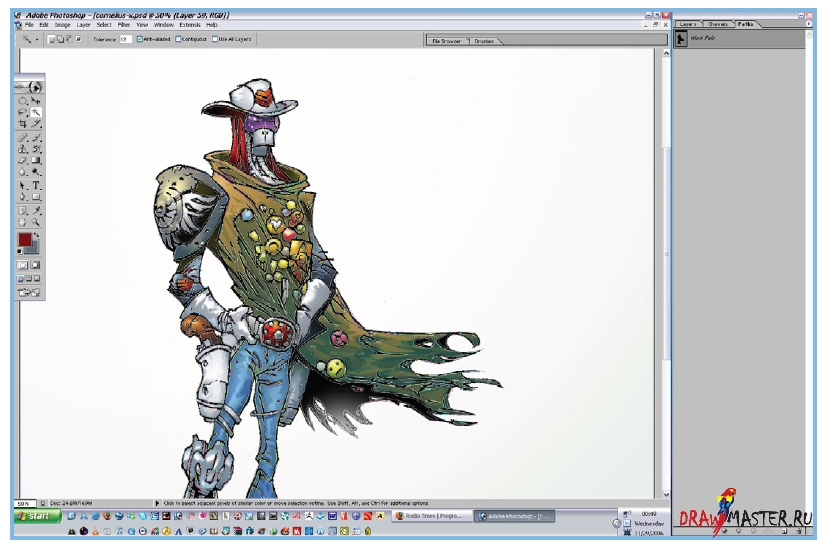Enable the Use All Layers checkbox
Image resolution: width=820 pixels, height=545 pixels.
215,39
